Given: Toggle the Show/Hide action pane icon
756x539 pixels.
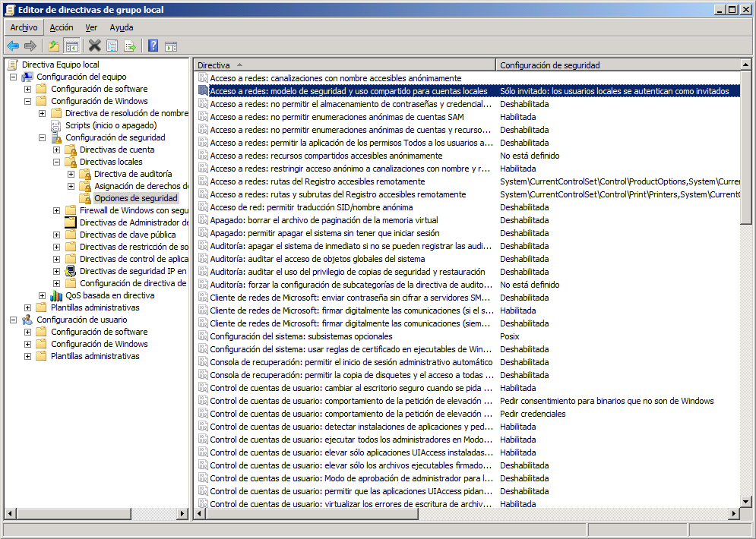Looking at the screenshot, I should [x=171, y=46].
